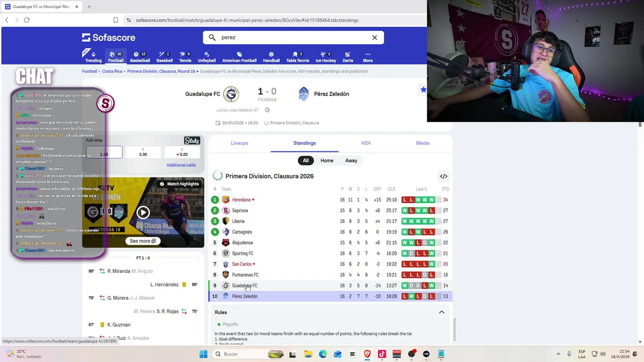Open San Carlos team in standings

coord(242,264)
